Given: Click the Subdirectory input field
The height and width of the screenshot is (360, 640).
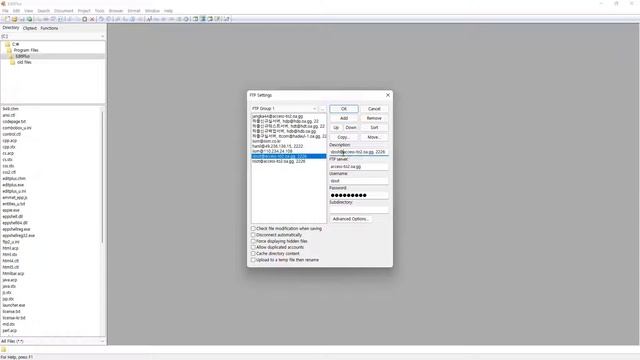Looking at the screenshot, I should 359,210.
